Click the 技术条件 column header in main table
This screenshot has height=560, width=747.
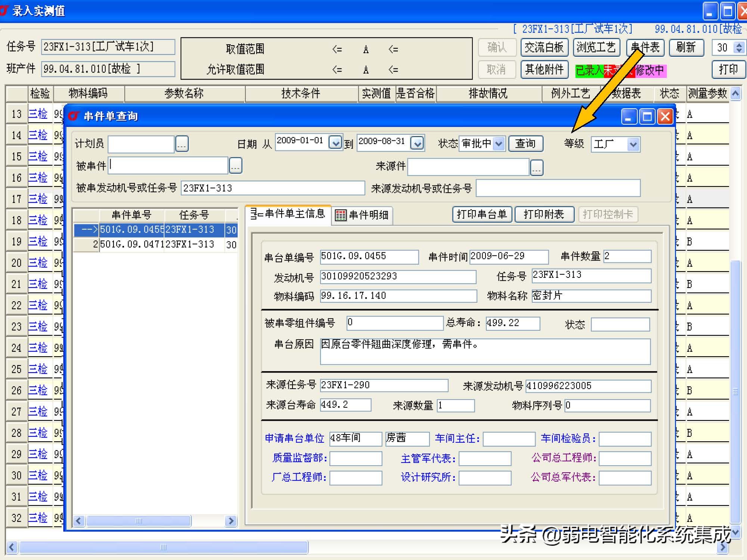click(301, 93)
